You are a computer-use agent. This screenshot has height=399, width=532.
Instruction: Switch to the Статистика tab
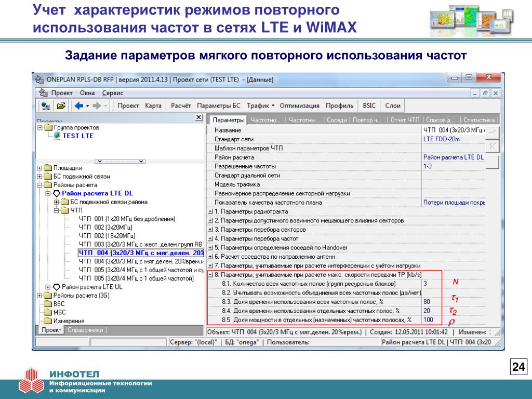[478, 120]
